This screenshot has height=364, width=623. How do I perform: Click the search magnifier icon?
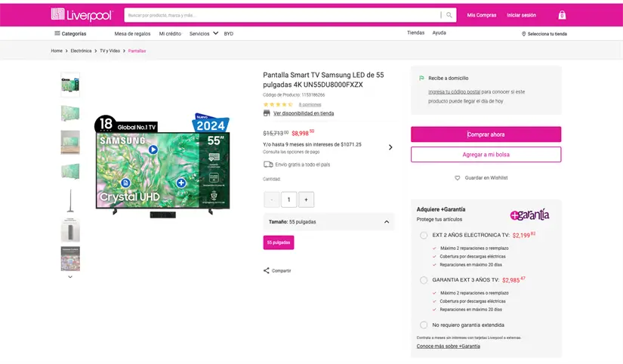point(449,15)
